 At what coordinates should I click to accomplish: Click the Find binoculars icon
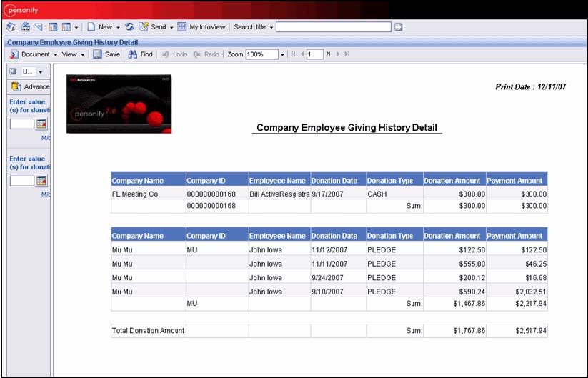[132, 54]
